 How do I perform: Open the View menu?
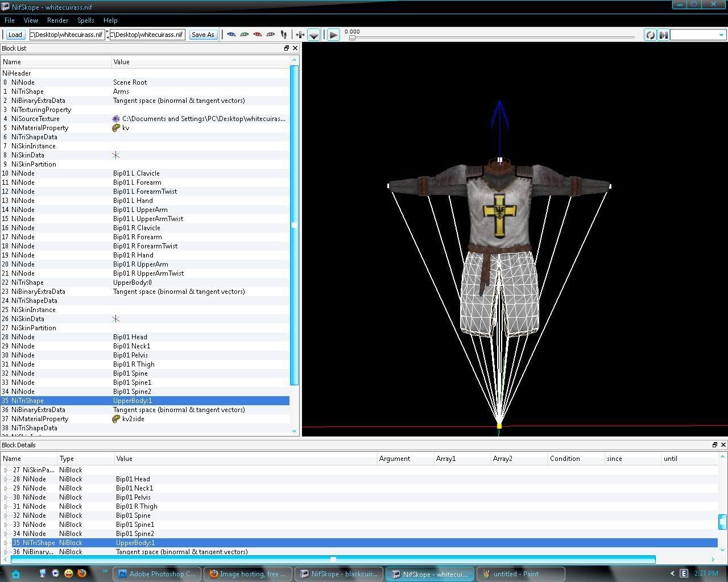click(31, 20)
